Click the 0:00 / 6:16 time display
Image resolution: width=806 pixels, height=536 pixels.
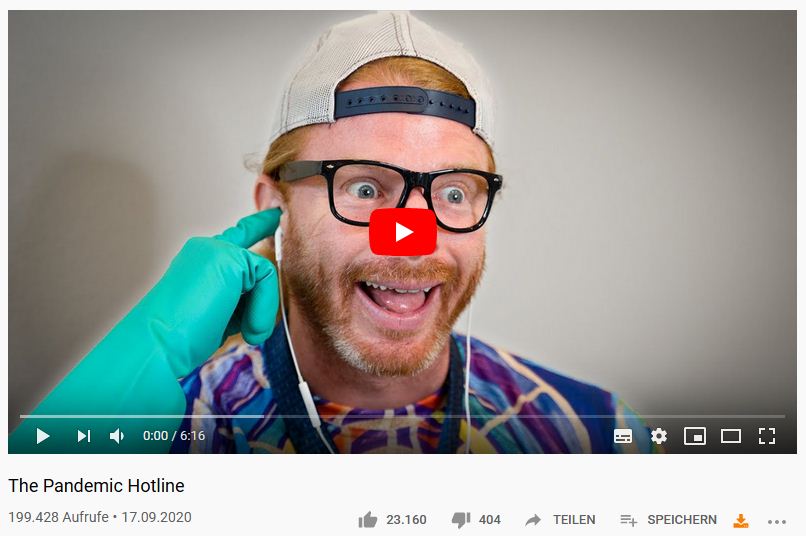click(x=174, y=436)
